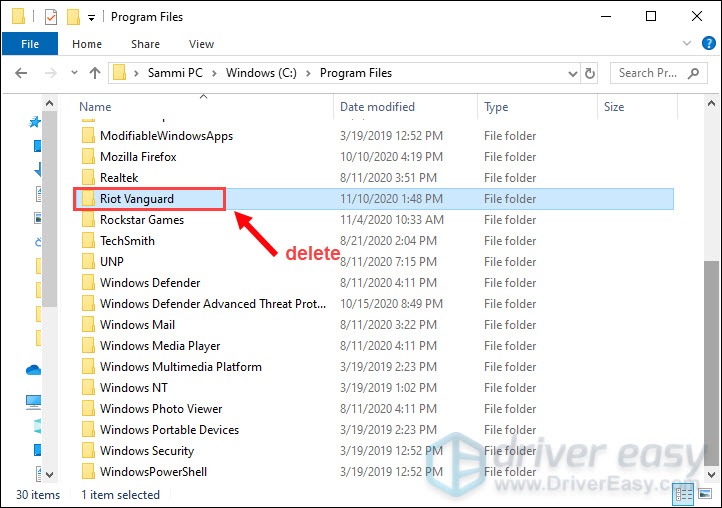Open the Help question mark icon

coord(708,43)
